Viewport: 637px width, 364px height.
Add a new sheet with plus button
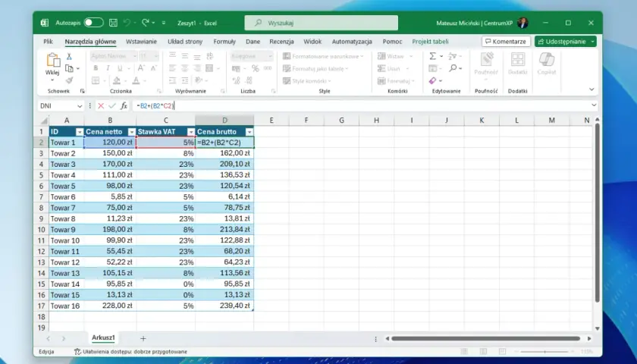point(143,338)
